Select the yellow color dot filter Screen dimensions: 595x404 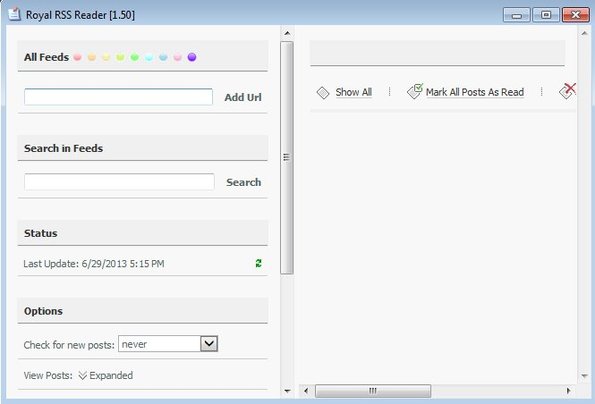point(106,57)
